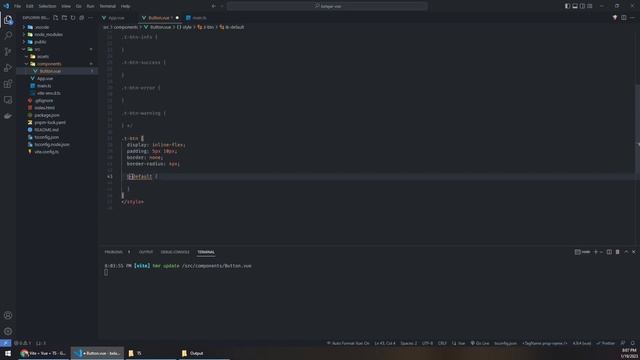Open the Selection menu
The height and width of the screenshot is (360, 640).
point(47,6)
